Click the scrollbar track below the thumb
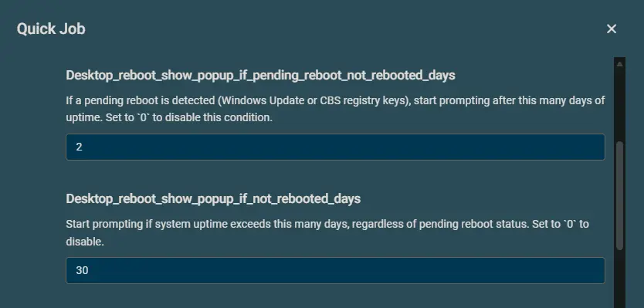The image size is (644, 308). (x=619, y=279)
